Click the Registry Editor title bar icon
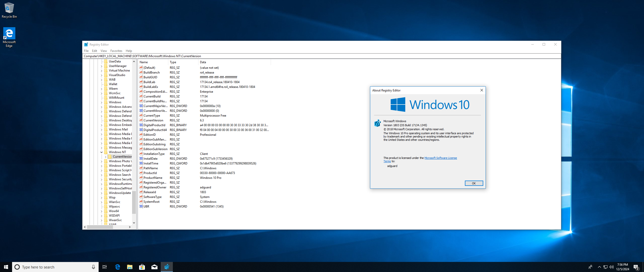The image size is (644, 272). point(86,45)
